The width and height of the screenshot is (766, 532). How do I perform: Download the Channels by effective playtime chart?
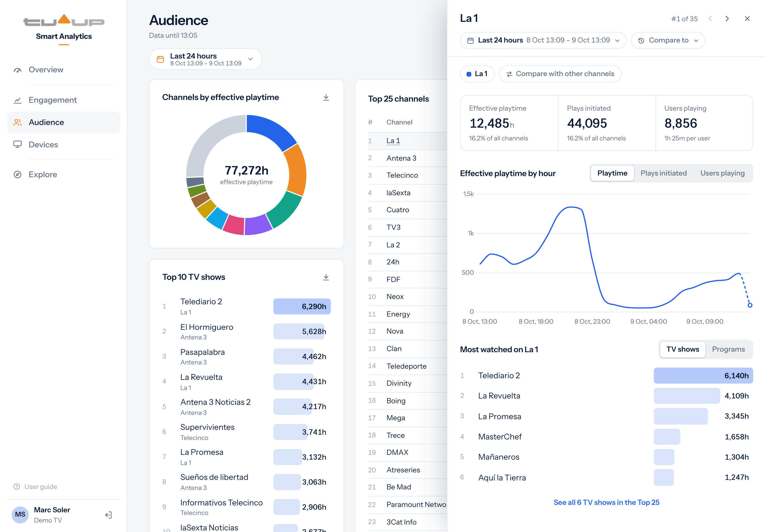coord(326,97)
